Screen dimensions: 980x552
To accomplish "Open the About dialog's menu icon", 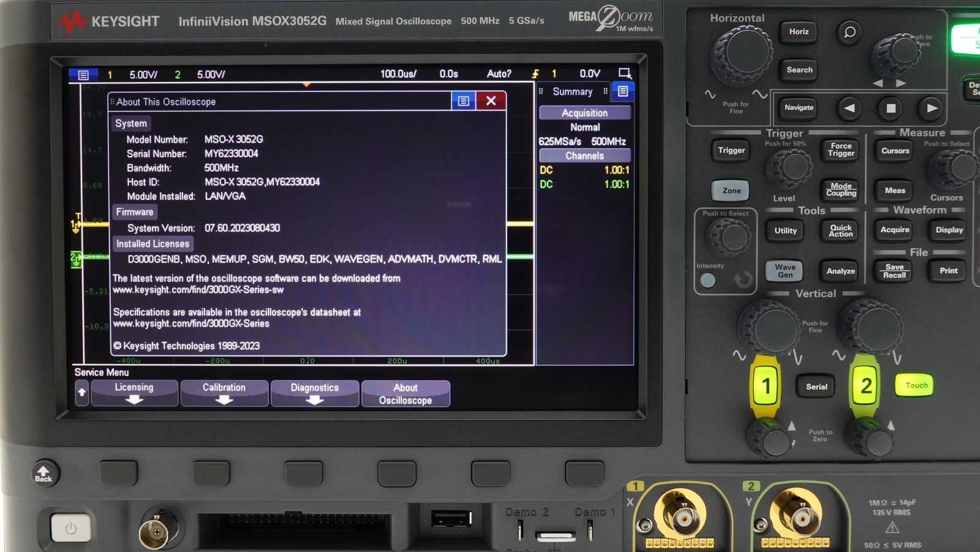I will coord(464,101).
